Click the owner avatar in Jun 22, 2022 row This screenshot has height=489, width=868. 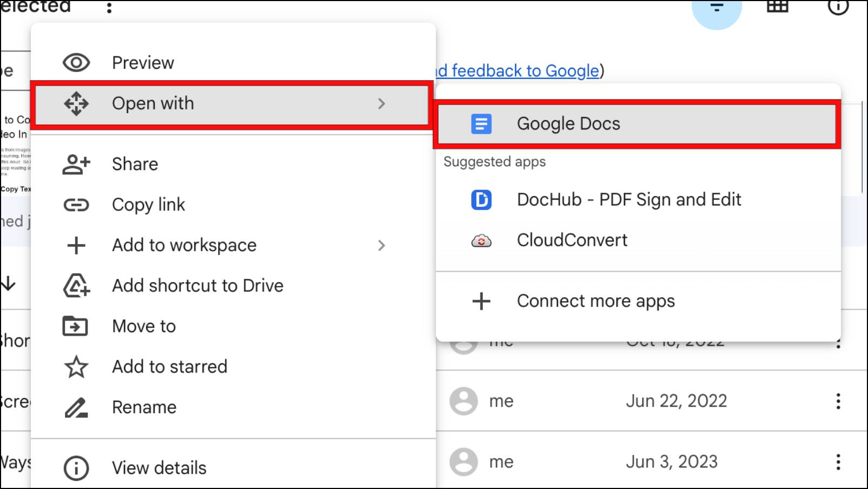click(464, 401)
